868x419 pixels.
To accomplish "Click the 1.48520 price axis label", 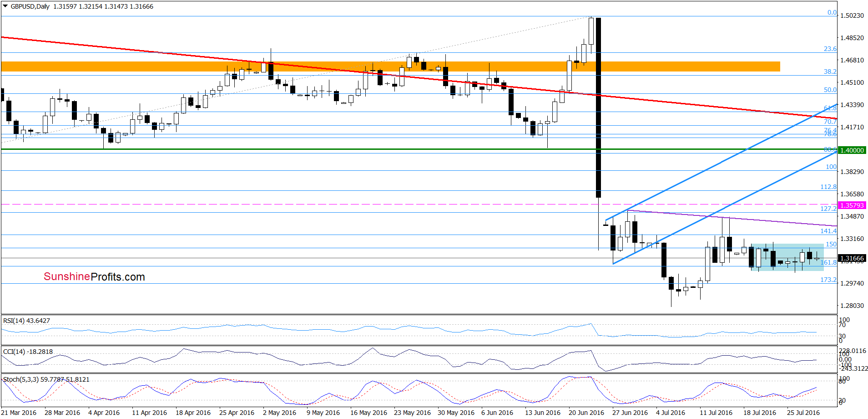I will point(852,38).
